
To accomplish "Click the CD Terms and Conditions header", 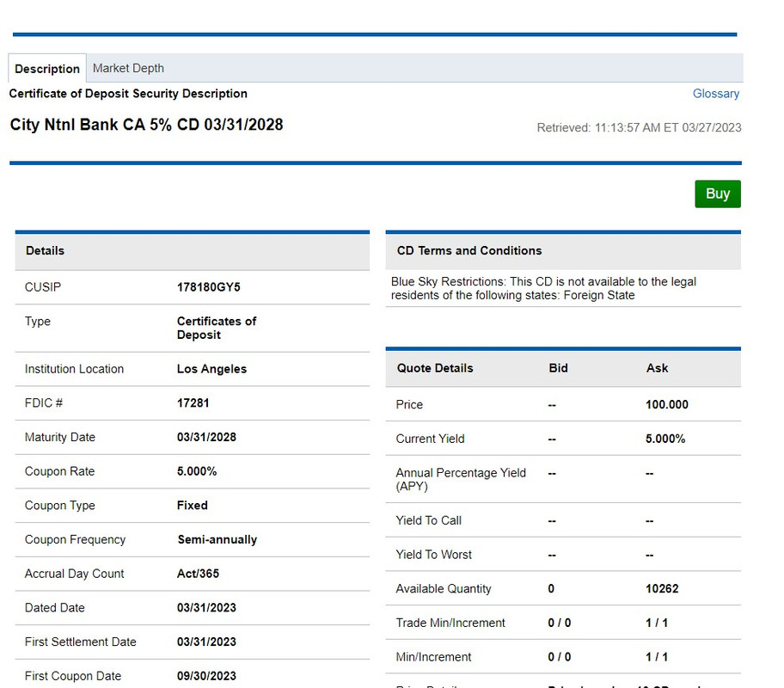I will coord(563,250).
